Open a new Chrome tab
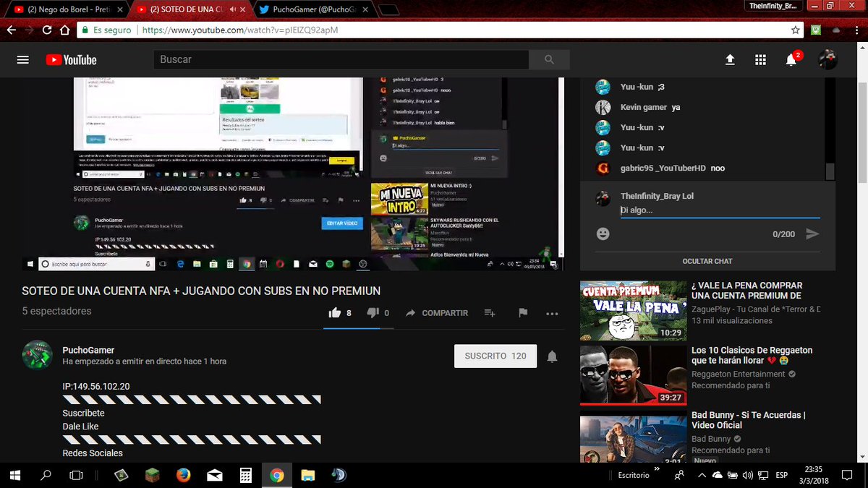Screen dimensions: 868x488 click(x=388, y=10)
